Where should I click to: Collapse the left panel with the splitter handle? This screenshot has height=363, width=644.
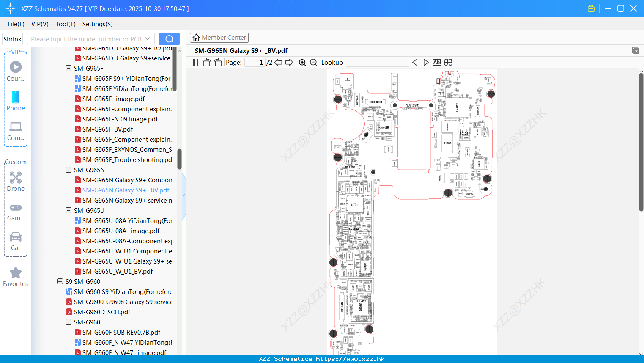184,195
